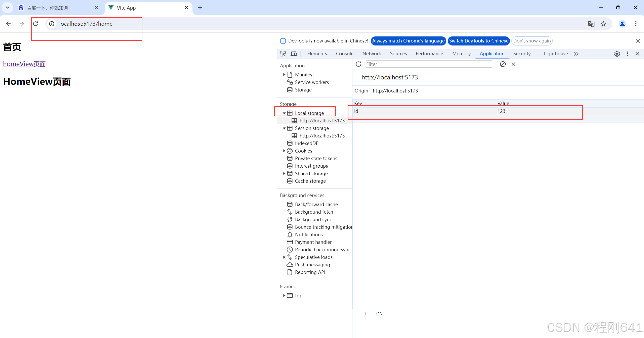The height and width of the screenshot is (338, 644).
Task: Click Switch DevTools to Chinese button
Action: point(478,41)
